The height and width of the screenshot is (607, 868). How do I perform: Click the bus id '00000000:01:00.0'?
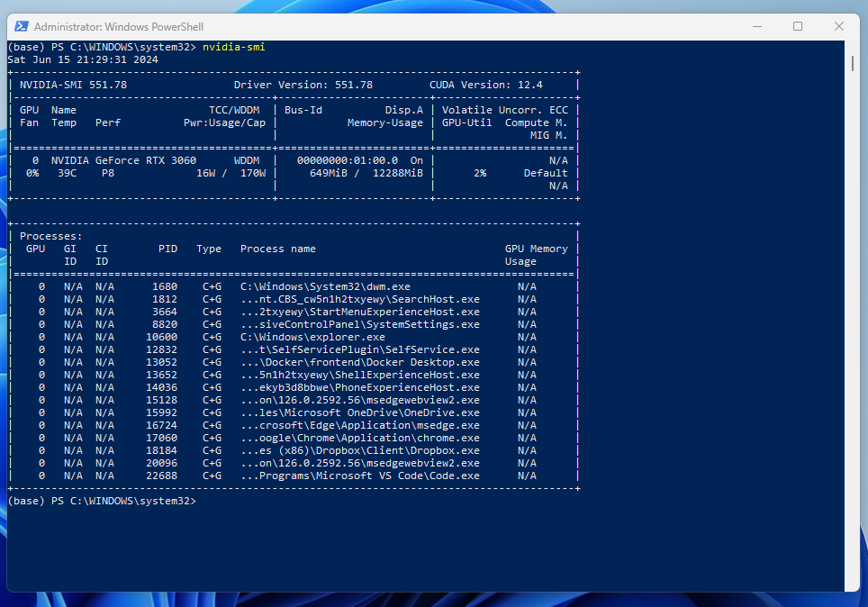pos(347,160)
